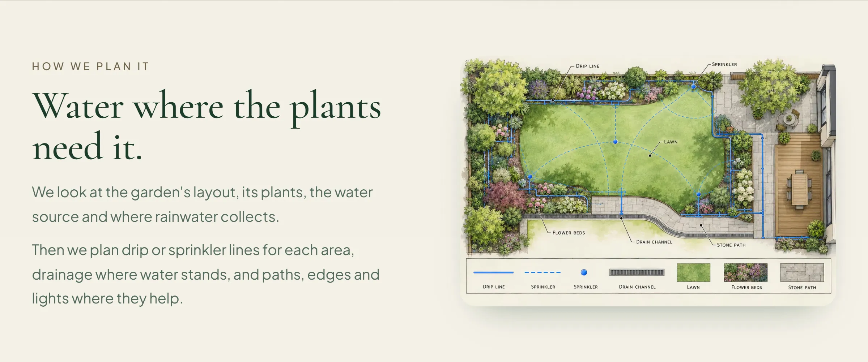Click the headline "Water where the plants need it."
Viewport: 868px width, 362px height.
[x=207, y=126]
